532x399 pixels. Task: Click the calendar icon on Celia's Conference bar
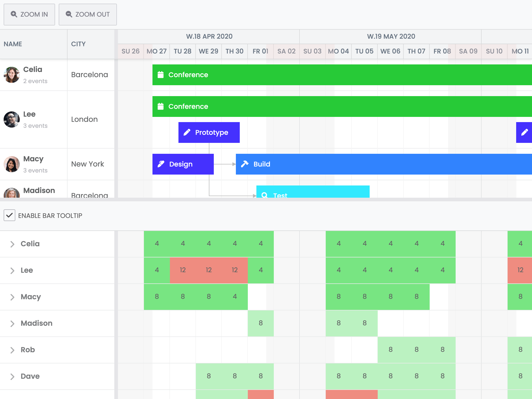point(161,75)
